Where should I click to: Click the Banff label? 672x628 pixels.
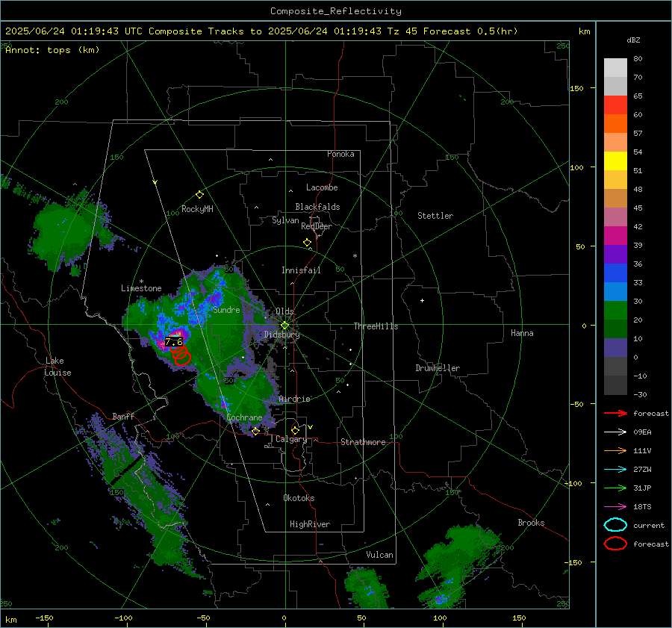(123, 417)
